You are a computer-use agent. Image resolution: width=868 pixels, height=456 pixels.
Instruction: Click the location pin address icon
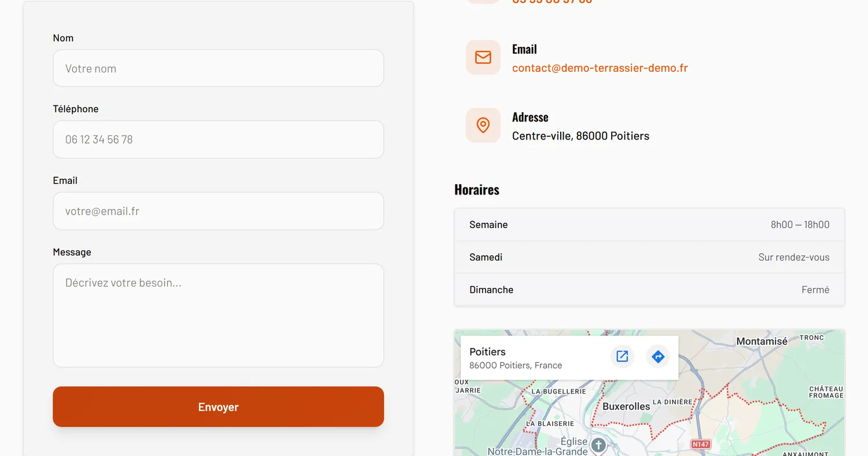(x=483, y=125)
